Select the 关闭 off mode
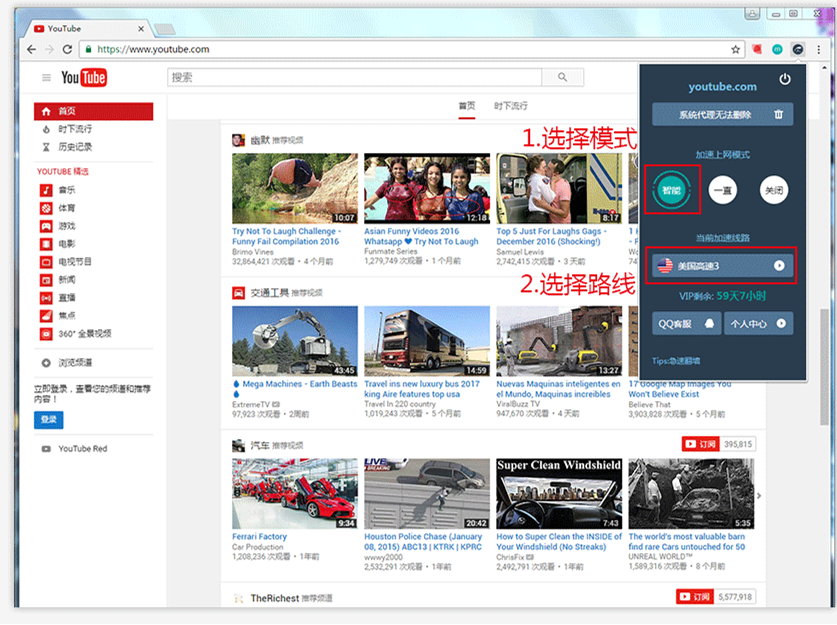The width and height of the screenshot is (837, 625). click(774, 189)
